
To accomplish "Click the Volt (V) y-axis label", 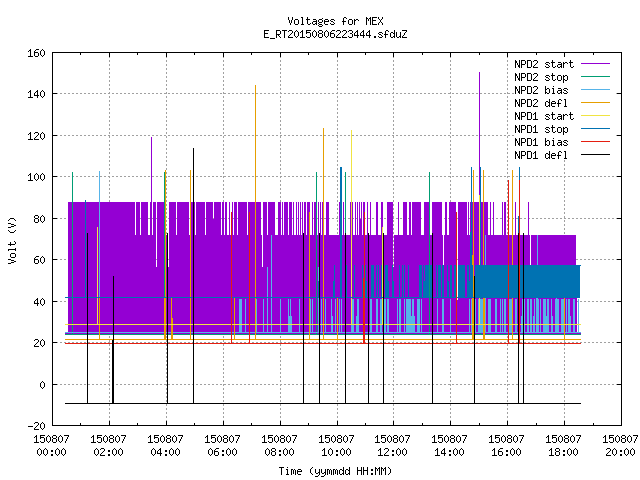I will point(13,240).
